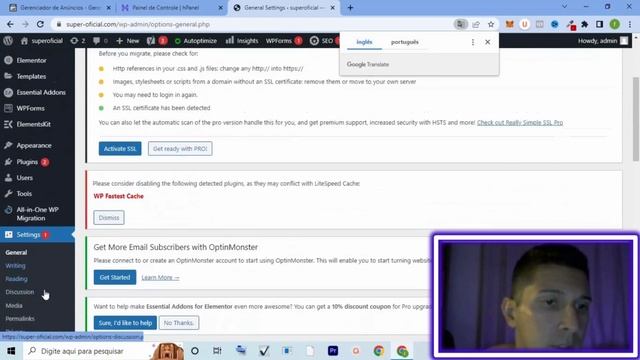Open Cortana circle on the taskbar

pos(195,351)
